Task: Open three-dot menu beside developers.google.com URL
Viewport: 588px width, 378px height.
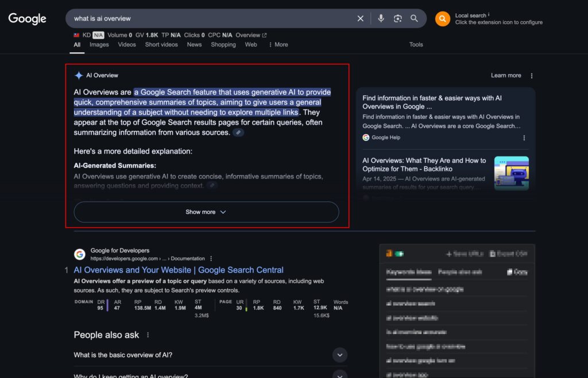Action: click(211, 259)
